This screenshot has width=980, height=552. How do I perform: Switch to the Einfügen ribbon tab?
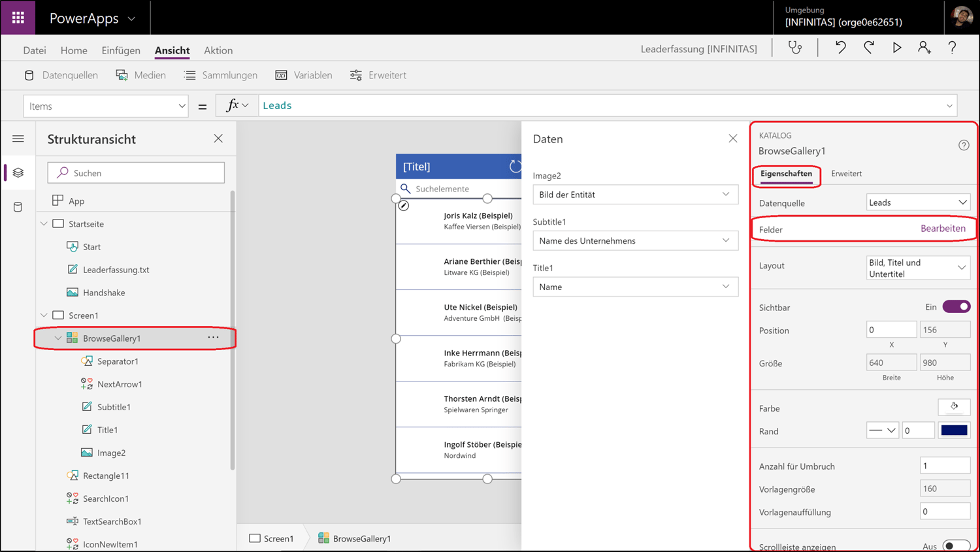click(121, 50)
